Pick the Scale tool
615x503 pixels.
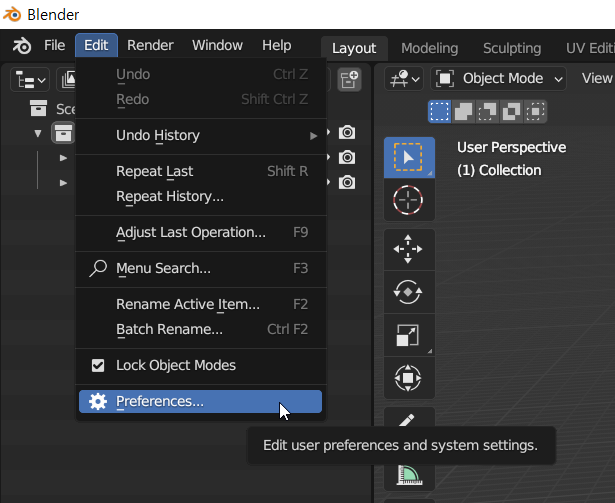[409, 335]
